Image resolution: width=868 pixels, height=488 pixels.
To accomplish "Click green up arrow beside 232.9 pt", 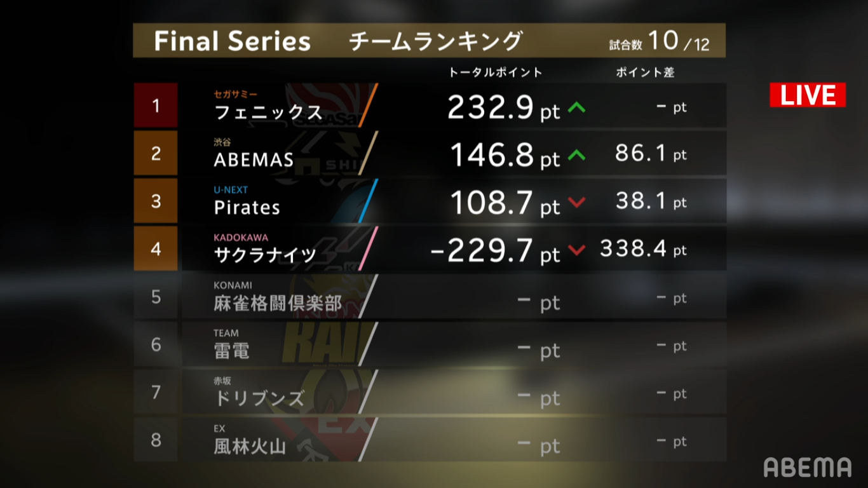I will [x=576, y=108].
